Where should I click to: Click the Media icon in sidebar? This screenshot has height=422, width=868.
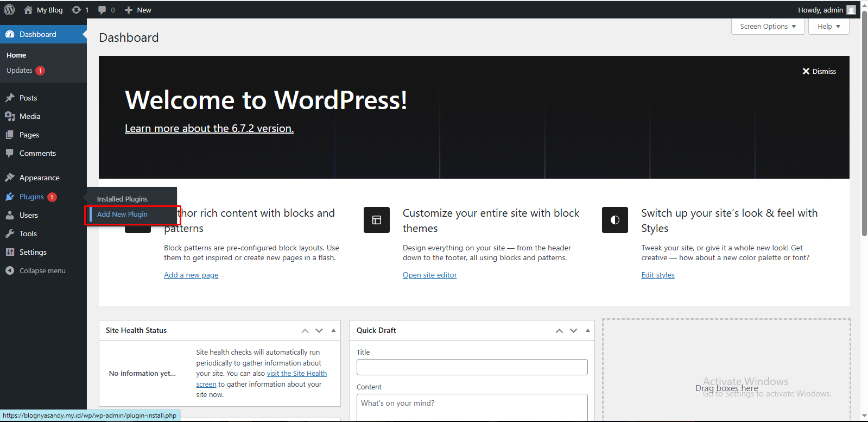[10, 116]
